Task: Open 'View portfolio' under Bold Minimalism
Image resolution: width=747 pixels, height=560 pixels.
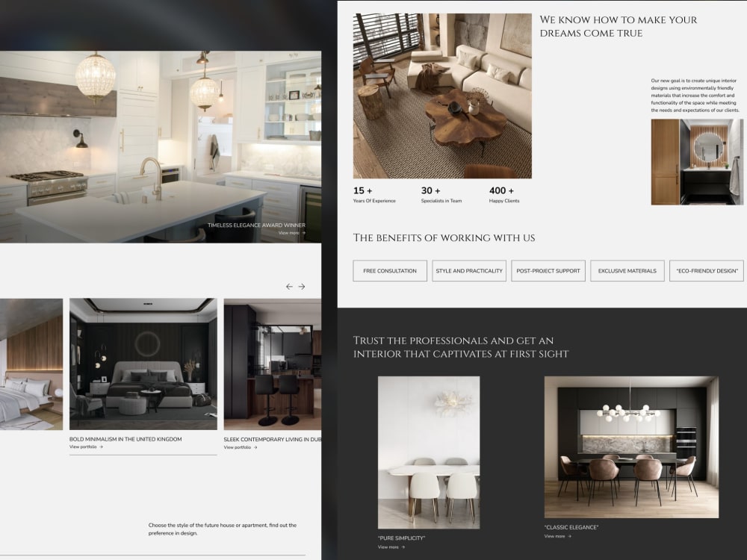Action: point(86,447)
